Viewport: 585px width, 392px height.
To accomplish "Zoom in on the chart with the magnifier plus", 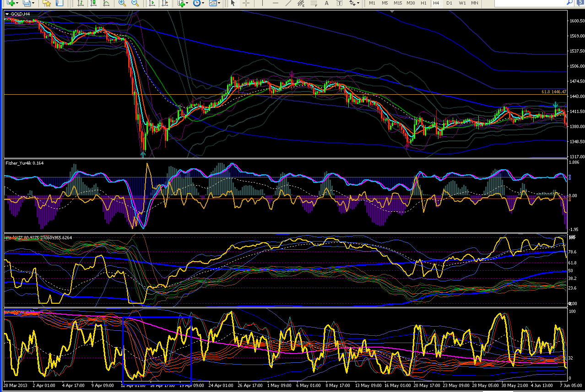I will (122, 3).
